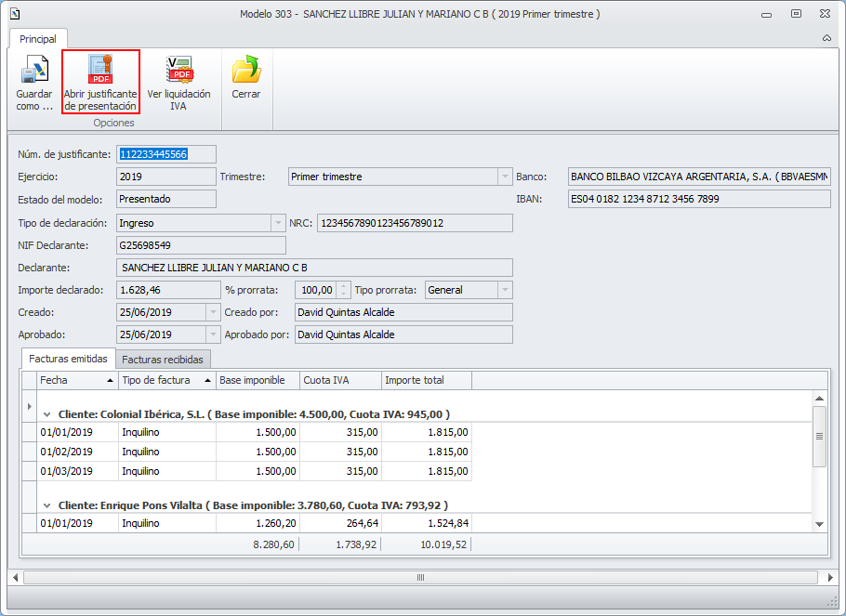Click the Base imponible column header

click(x=258, y=380)
